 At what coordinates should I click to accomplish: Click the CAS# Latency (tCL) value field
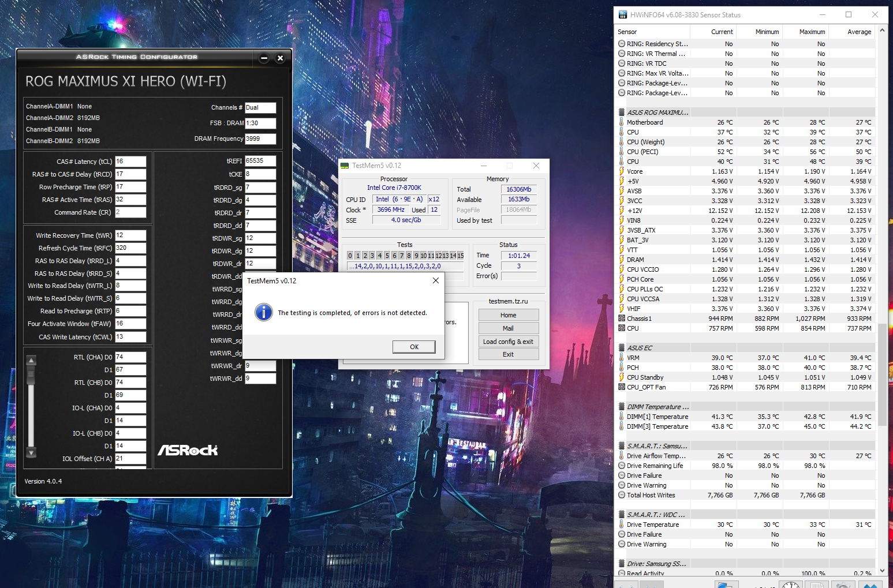(130, 162)
